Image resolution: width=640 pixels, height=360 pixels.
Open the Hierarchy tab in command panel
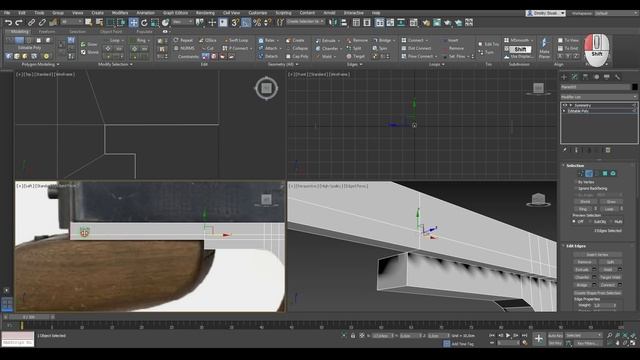(x=585, y=77)
